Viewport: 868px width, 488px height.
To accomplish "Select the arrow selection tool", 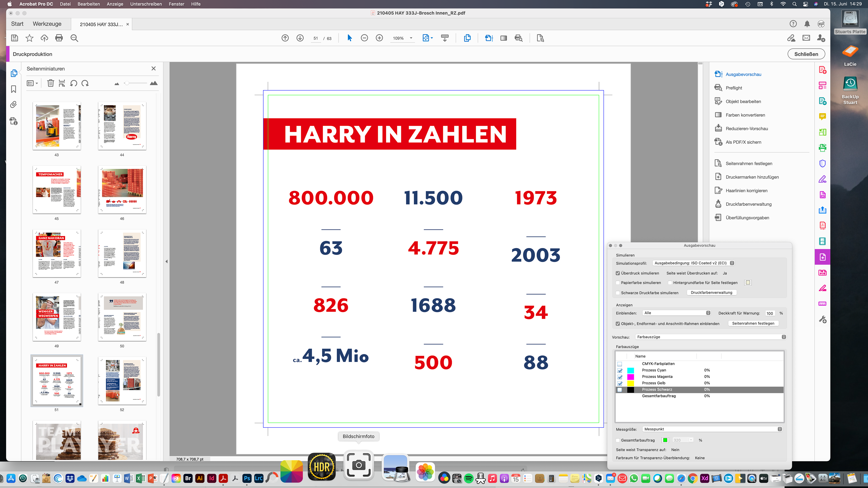I will click(x=349, y=38).
